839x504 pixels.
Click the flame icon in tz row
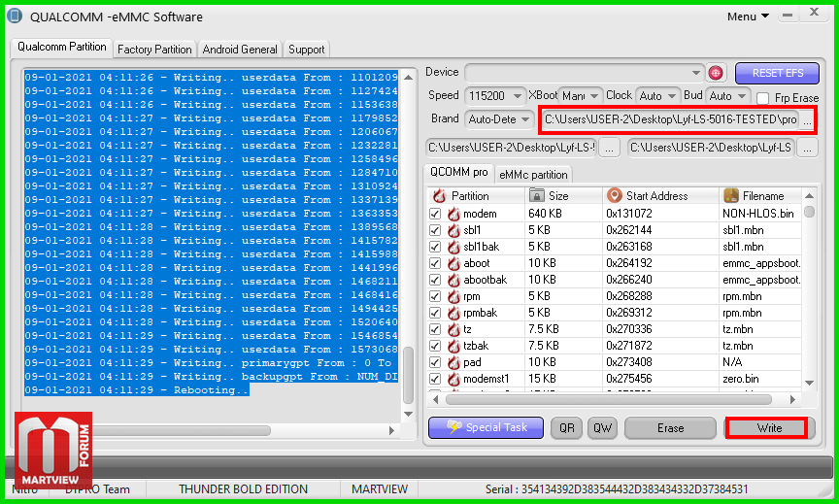click(x=453, y=329)
